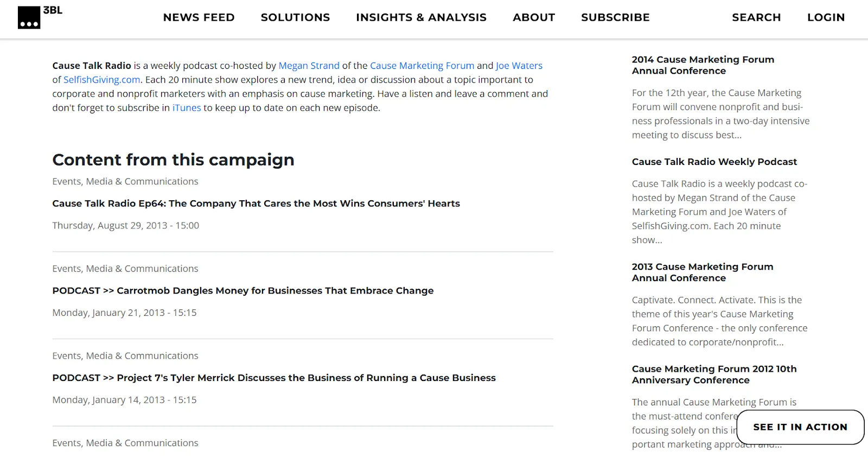Select the date Monday, January 14, 2013
The width and height of the screenshot is (868, 457).
pos(124,400)
